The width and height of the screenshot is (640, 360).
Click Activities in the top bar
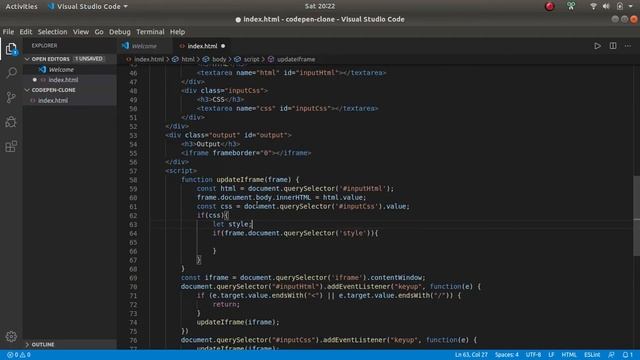point(21,7)
